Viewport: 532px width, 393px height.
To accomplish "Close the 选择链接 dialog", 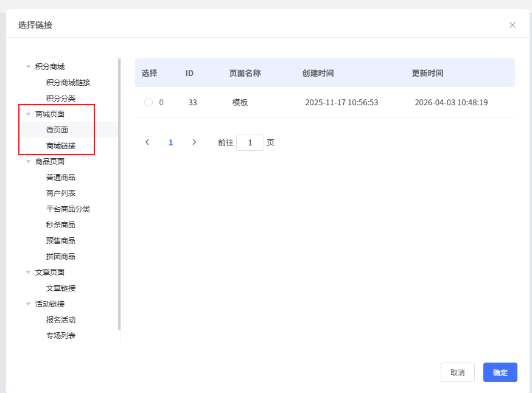I will [x=512, y=25].
